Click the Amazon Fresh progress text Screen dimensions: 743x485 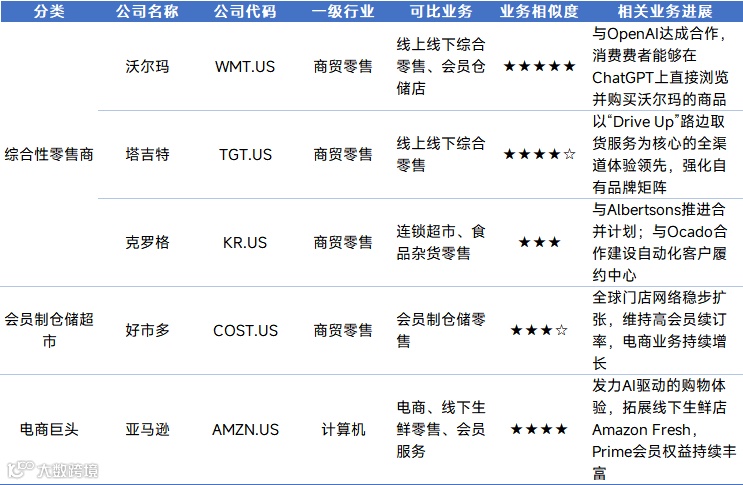coord(664,430)
